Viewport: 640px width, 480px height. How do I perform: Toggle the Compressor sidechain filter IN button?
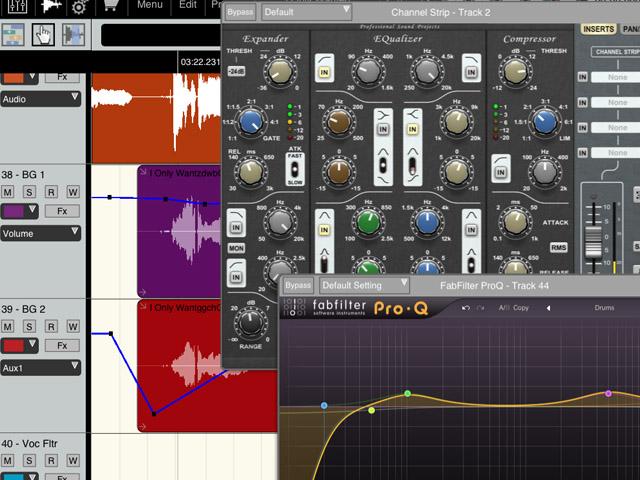pyautogui.click(x=500, y=172)
